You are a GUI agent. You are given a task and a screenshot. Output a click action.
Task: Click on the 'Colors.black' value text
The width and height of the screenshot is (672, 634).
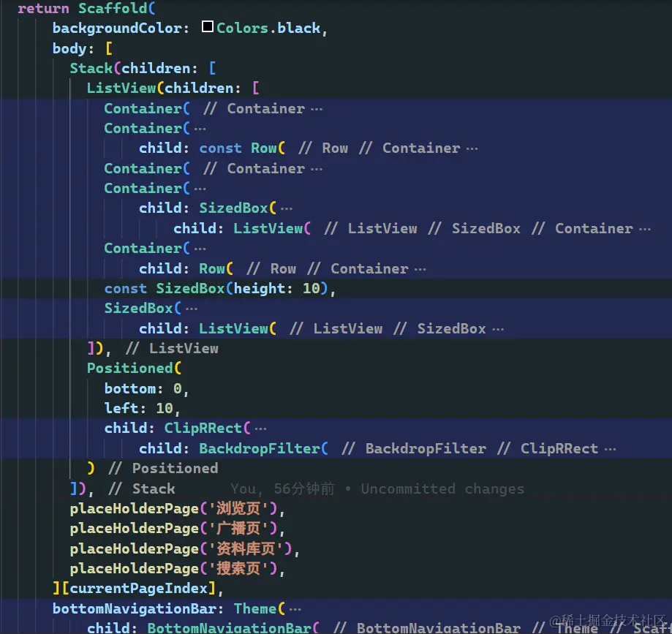coord(268,29)
